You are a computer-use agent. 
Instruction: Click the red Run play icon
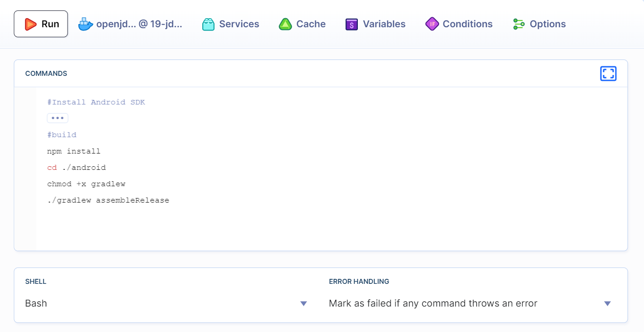[30, 24]
